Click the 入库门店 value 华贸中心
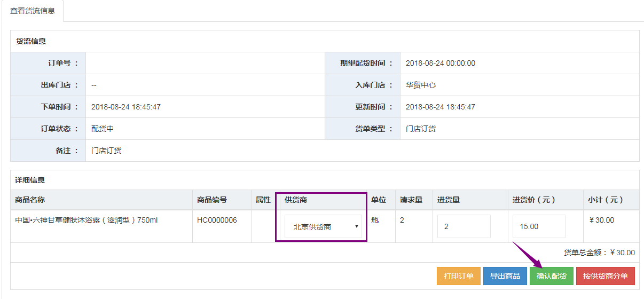The height and width of the screenshot is (299, 644). coord(421,85)
